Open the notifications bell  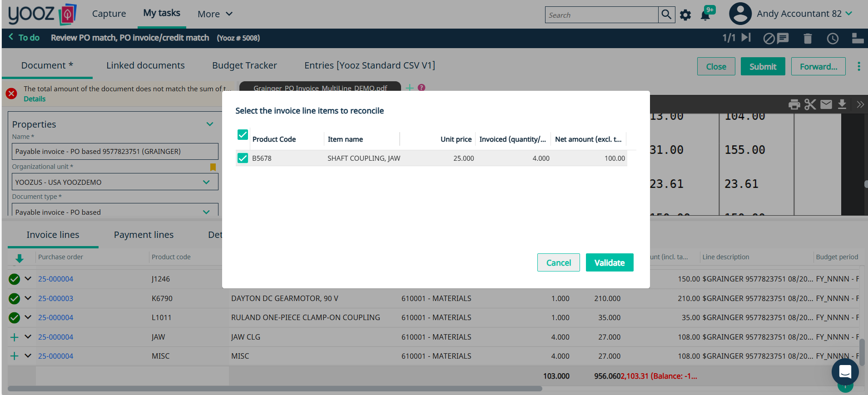[705, 15]
